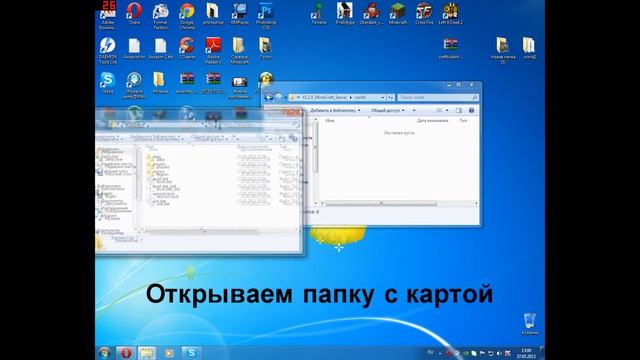Click the Back arrow in the world Explorer window

[x=269, y=97]
